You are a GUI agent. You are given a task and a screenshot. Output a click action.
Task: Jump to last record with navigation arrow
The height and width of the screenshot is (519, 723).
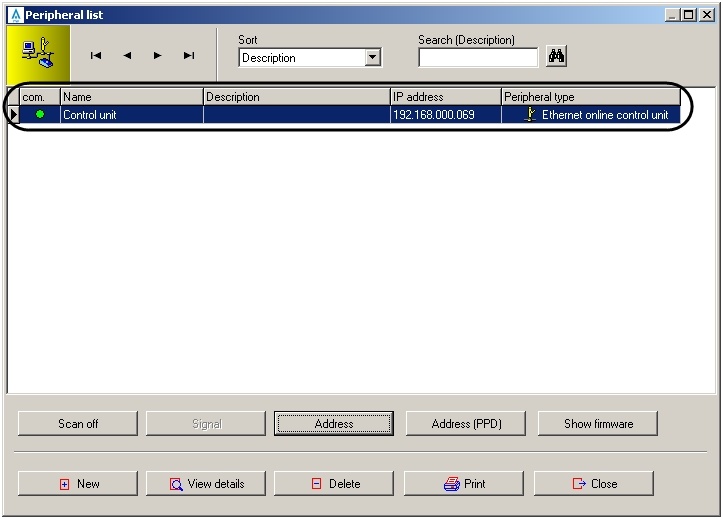pyautogui.click(x=189, y=56)
